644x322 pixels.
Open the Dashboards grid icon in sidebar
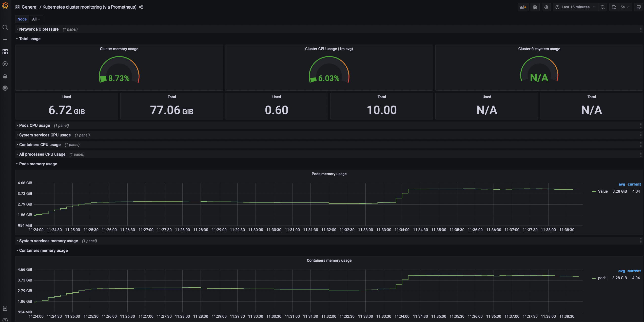[5, 52]
